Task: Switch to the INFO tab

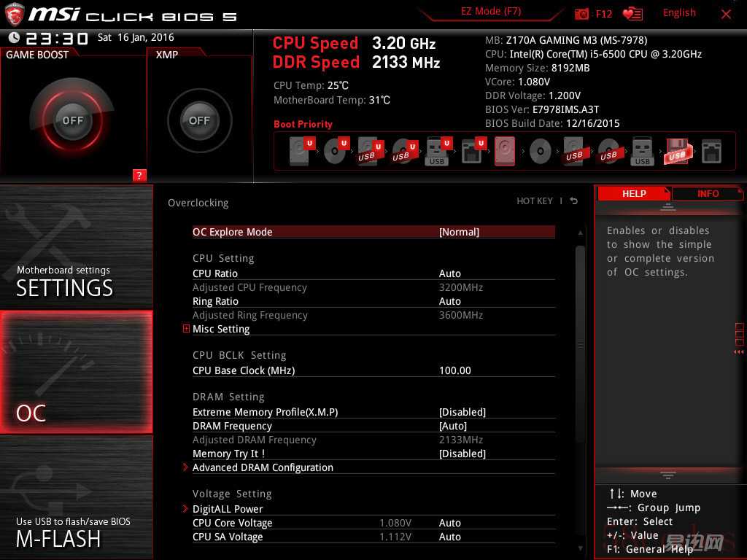Action: point(708,194)
